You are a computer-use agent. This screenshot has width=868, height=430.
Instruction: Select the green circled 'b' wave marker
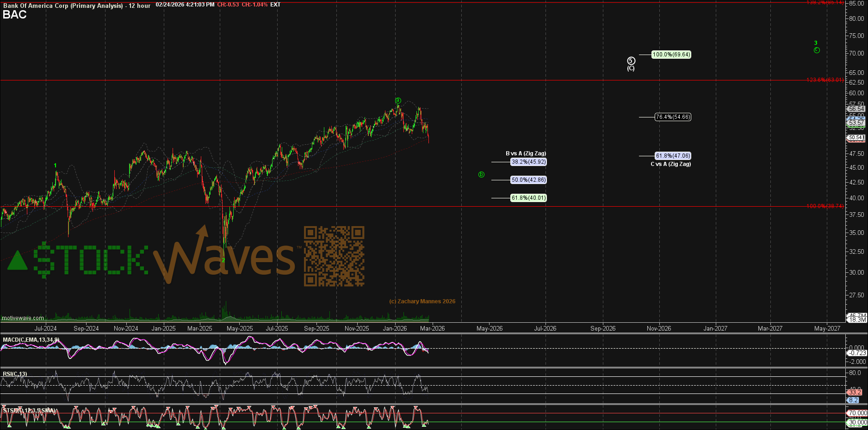pyautogui.click(x=481, y=175)
